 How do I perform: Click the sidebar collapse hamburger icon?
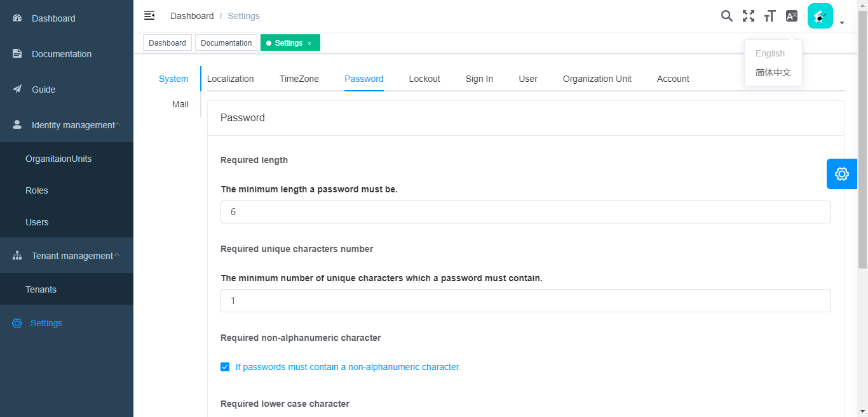click(x=149, y=15)
